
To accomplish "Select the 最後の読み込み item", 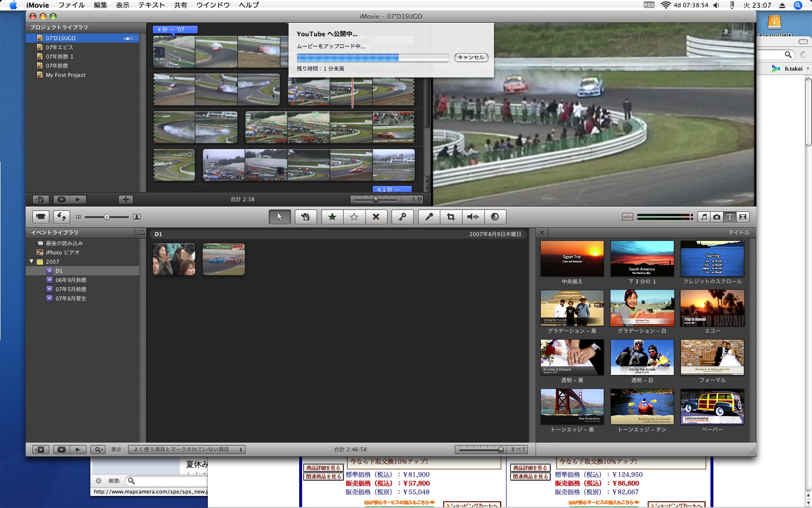I will pos(82,243).
